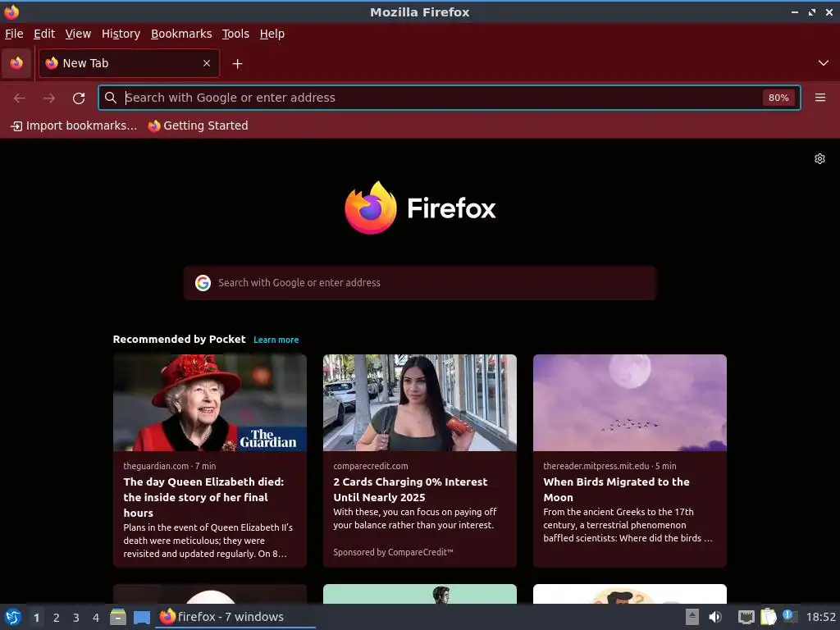Open the View menu

(78, 34)
